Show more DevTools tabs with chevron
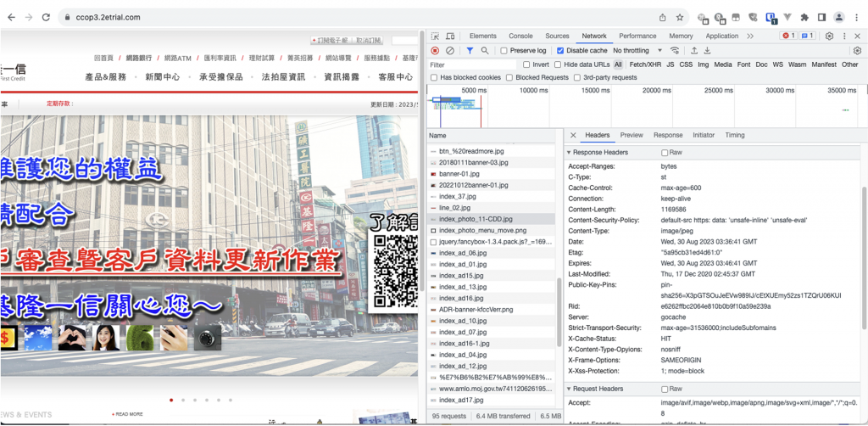The width and height of the screenshot is (868, 426). pos(750,36)
